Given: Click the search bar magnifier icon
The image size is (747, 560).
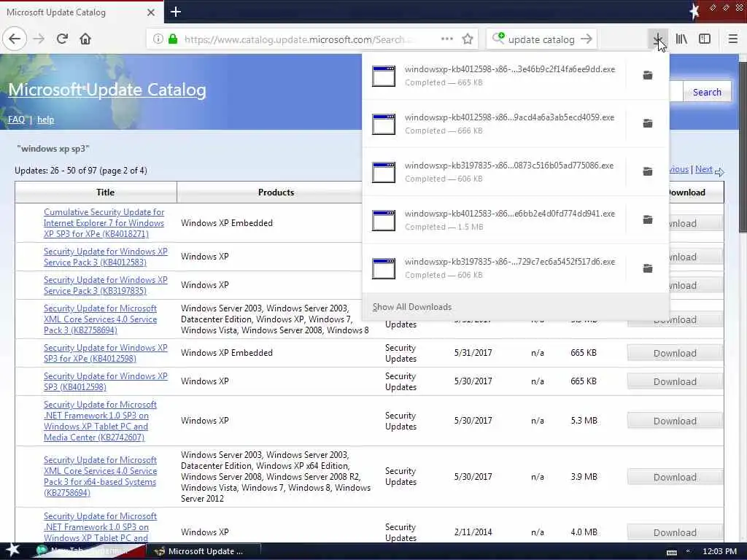Looking at the screenshot, I should pos(498,38).
